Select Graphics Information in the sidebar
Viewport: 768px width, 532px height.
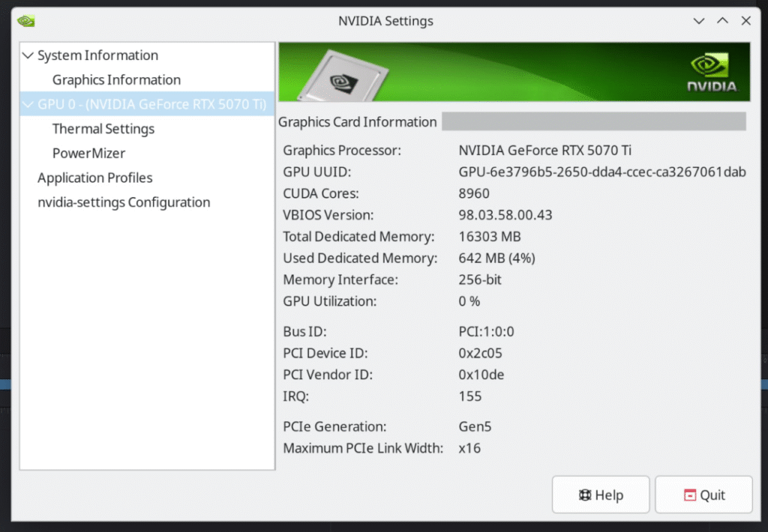[x=116, y=79]
